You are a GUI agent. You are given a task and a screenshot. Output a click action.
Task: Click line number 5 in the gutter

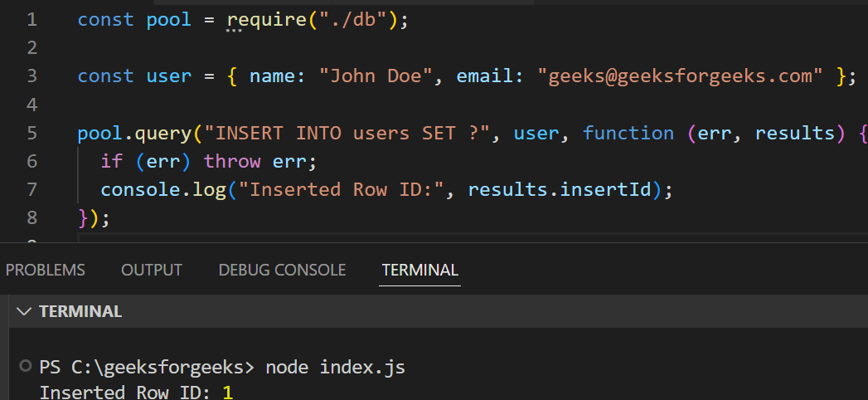coord(32,133)
